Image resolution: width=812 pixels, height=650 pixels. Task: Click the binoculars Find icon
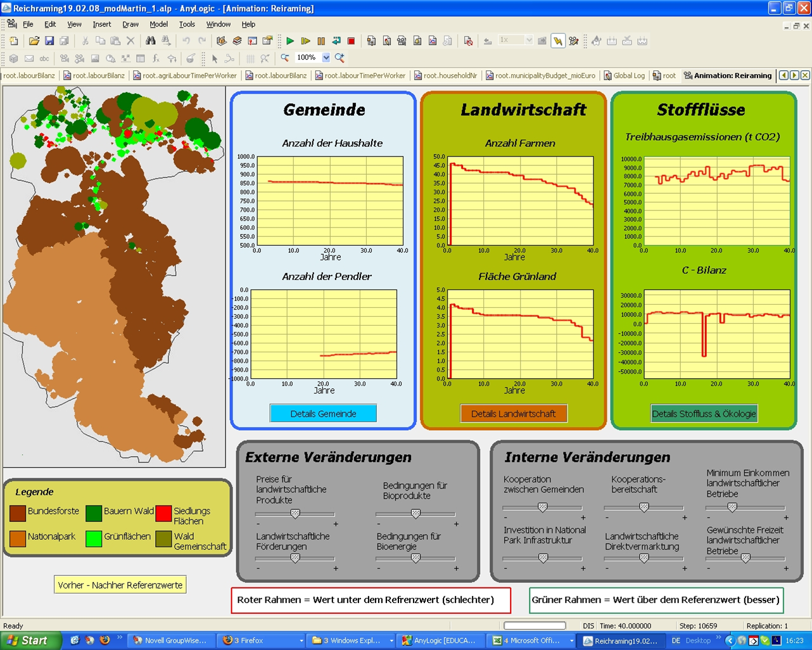(151, 41)
